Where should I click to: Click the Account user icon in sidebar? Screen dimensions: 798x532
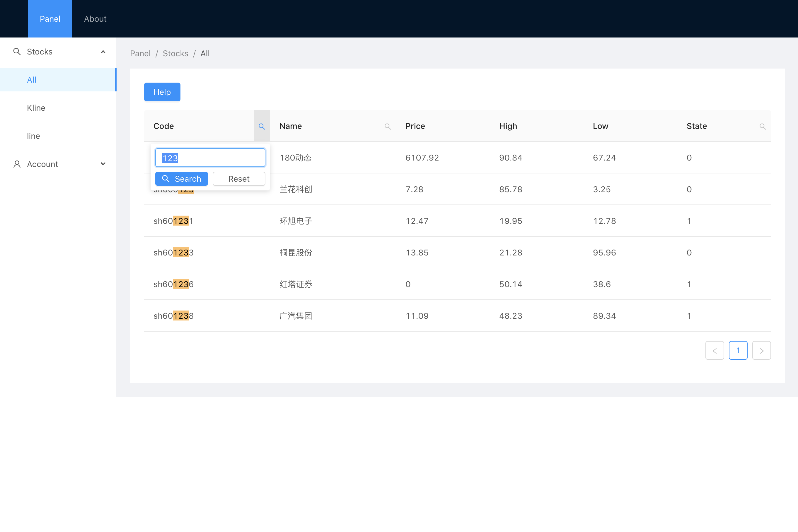[17, 164]
